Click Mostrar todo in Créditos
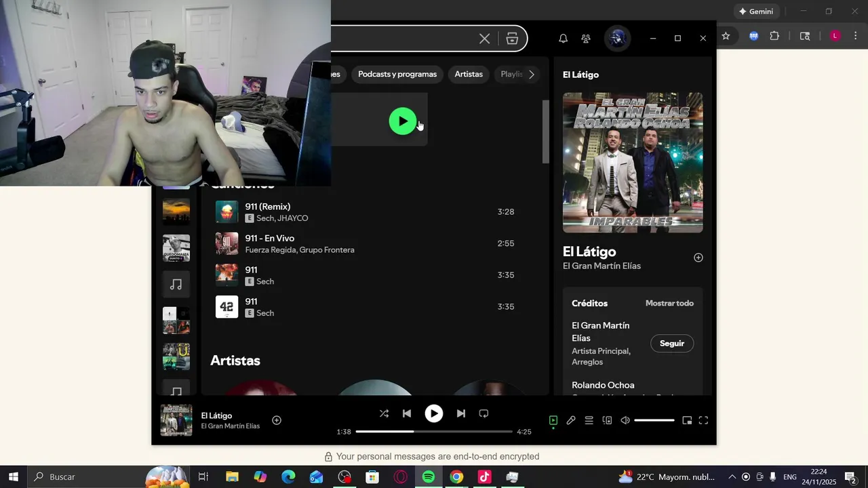 [x=669, y=303]
